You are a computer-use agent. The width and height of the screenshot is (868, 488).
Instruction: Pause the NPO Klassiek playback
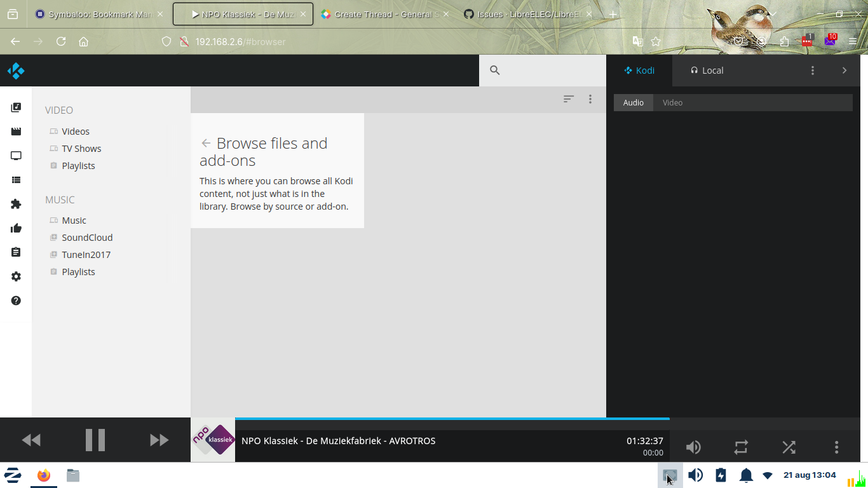(95, 440)
